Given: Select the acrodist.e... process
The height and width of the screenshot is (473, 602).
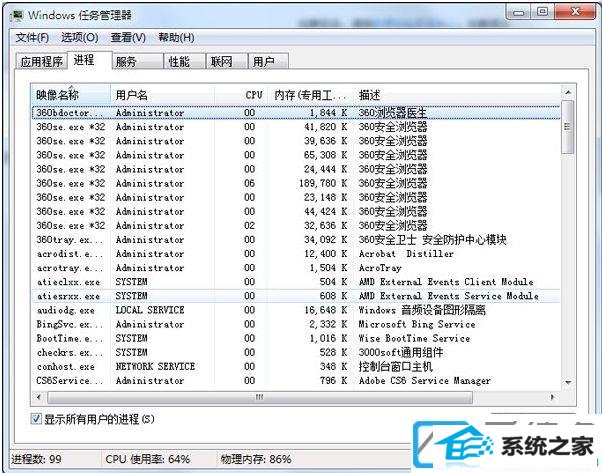Looking at the screenshot, I should coord(296,254).
